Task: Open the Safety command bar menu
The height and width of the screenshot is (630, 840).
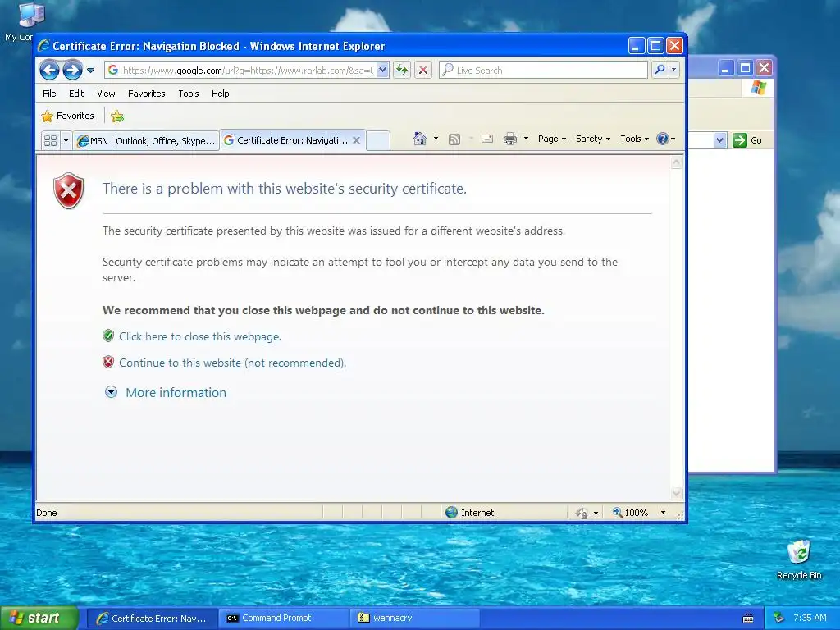Action: [x=592, y=139]
